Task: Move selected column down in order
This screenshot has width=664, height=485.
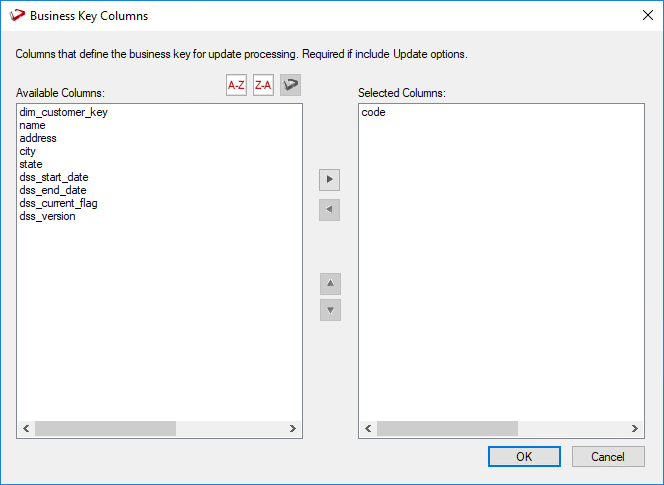Action: pos(330,310)
